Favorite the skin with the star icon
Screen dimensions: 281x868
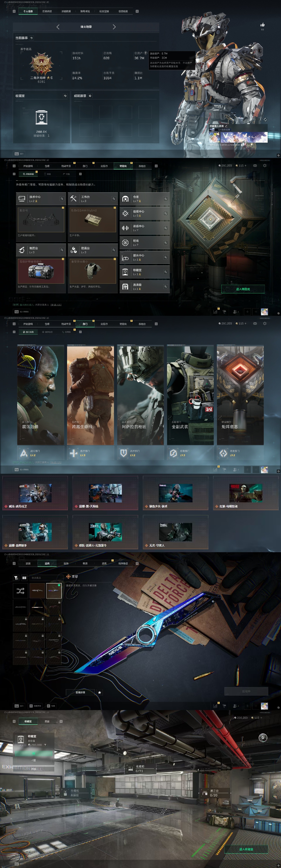(100, 692)
